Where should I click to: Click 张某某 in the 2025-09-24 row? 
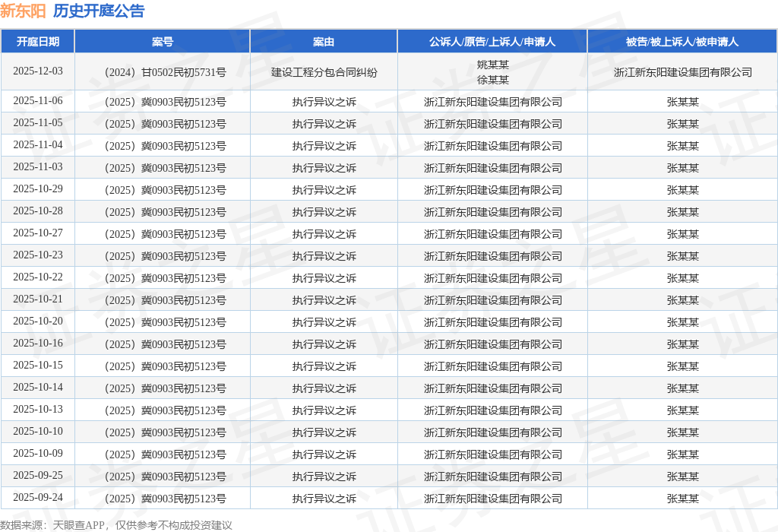click(683, 499)
